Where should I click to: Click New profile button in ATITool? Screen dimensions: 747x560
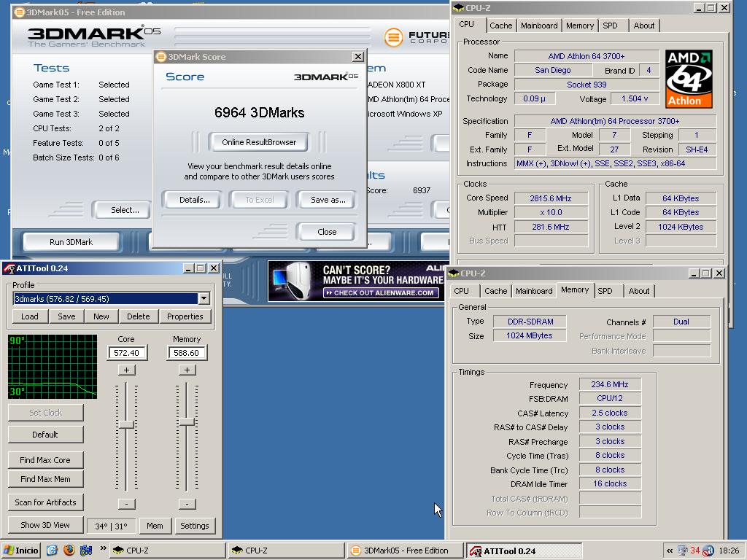(101, 316)
